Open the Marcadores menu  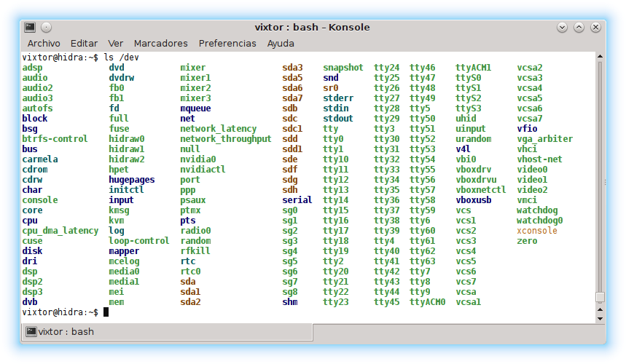pyautogui.click(x=160, y=44)
